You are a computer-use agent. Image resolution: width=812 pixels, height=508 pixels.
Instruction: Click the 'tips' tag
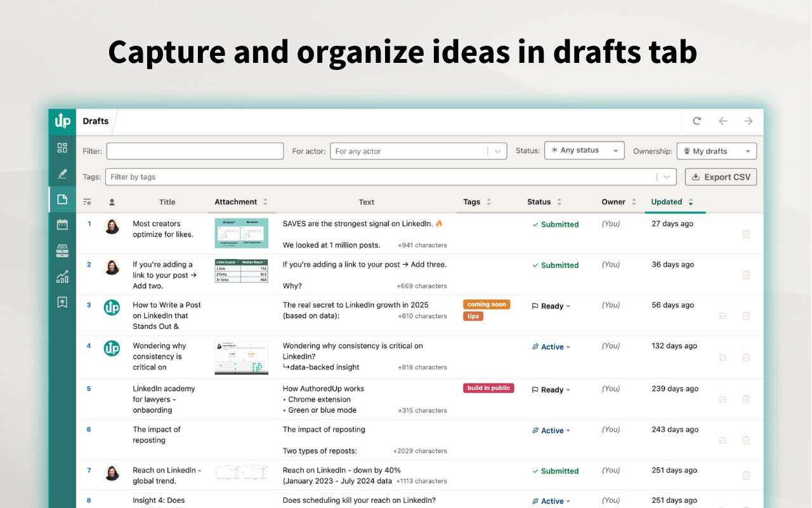[473, 316]
